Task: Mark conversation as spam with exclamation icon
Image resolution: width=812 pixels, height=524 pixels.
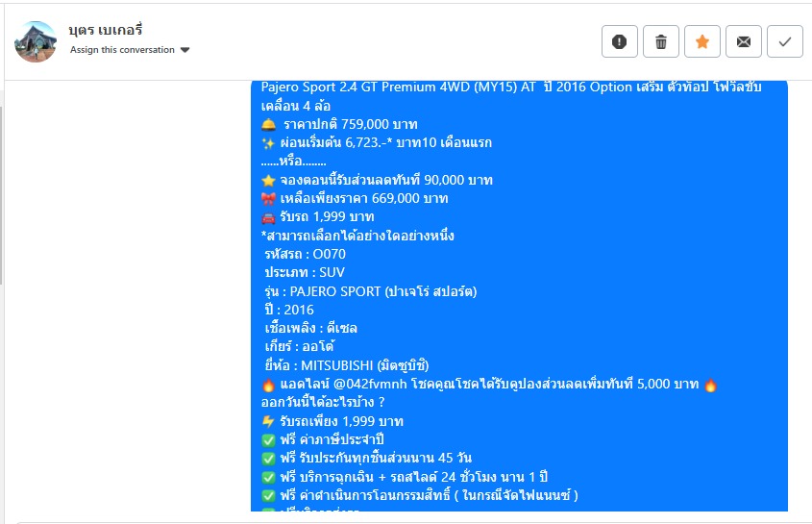Action: 620,41
